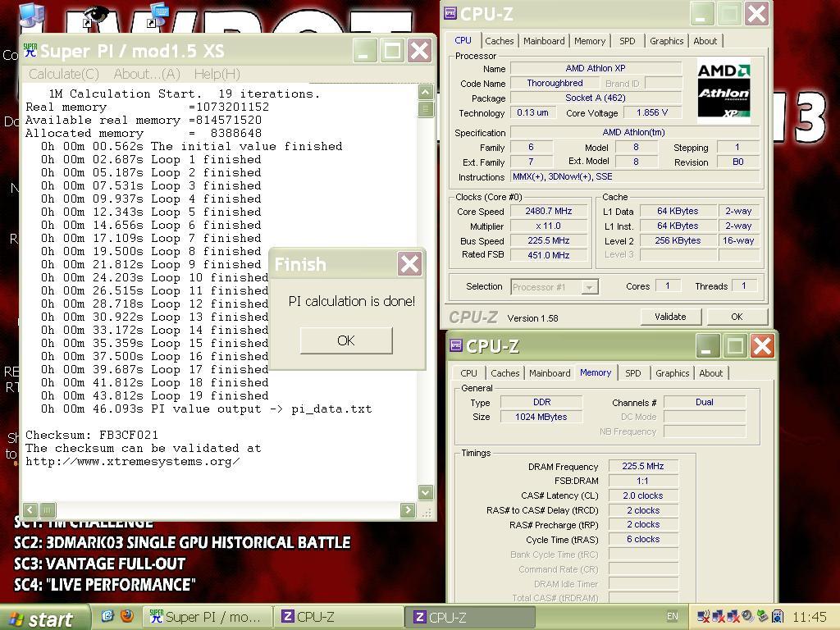The width and height of the screenshot is (840, 630).
Task: Click title bar icon of CPU-Z processor window
Action: 450,14
